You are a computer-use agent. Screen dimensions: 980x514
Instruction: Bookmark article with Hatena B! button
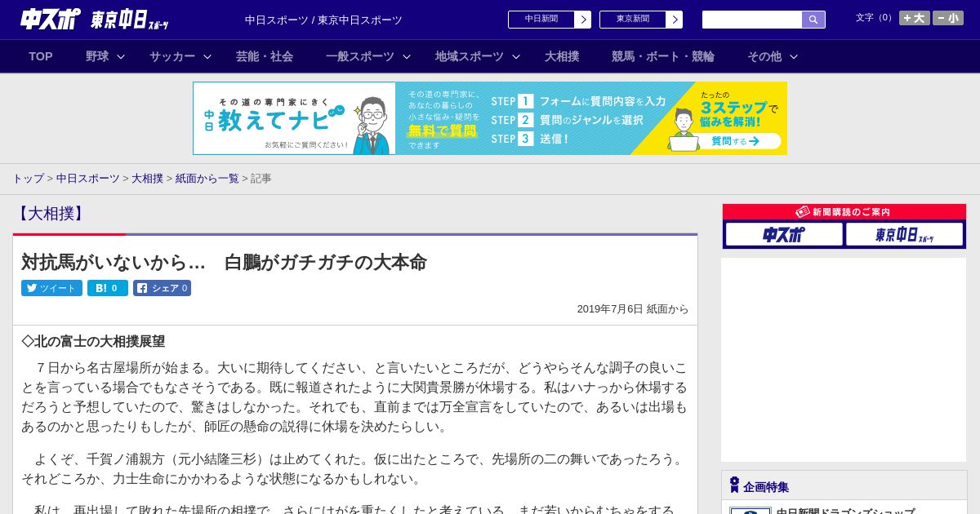(x=108, y=288)
